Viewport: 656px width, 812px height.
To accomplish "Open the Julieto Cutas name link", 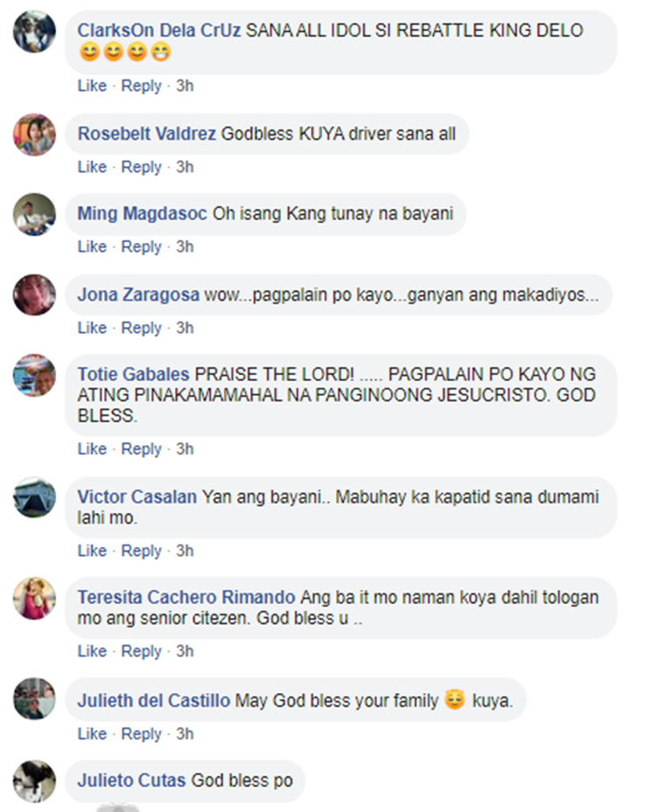I will tap(131, 781).
